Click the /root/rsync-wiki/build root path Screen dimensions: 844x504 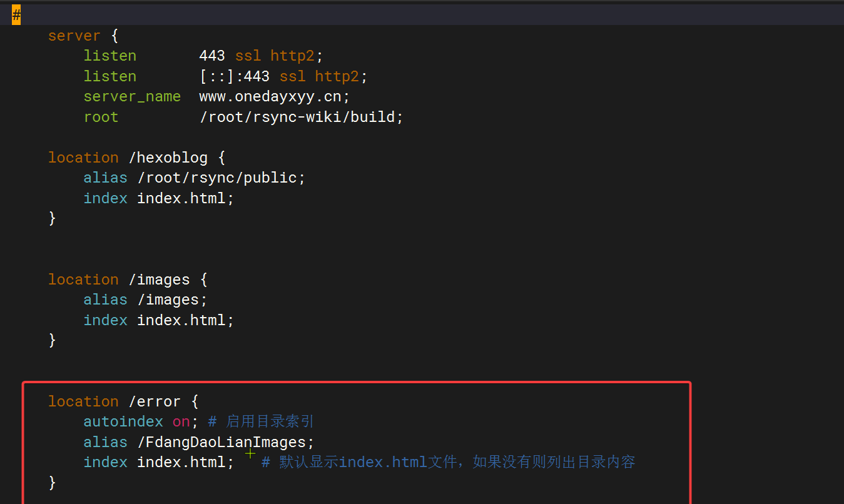[x=302, y=117]
